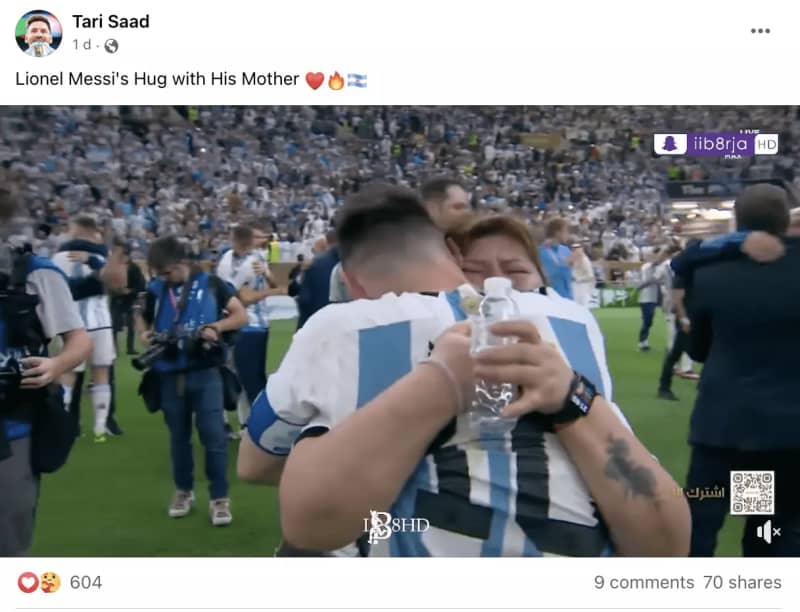
Task: Open the three-dot post options menu
Action: click(x=760, y=31)
